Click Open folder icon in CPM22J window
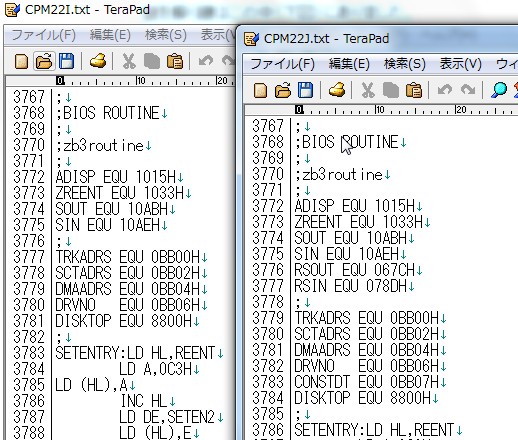 283,90
